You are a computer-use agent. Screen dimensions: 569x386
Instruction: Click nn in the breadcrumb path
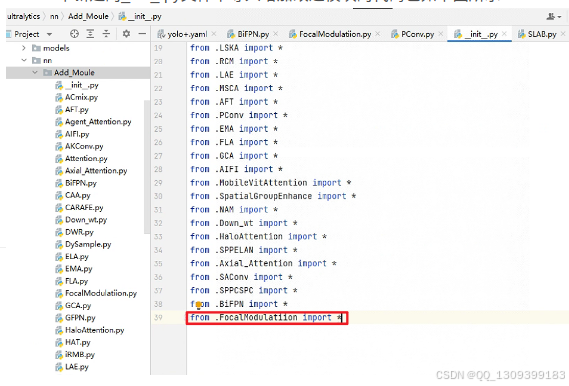click(x=54, y=16)
